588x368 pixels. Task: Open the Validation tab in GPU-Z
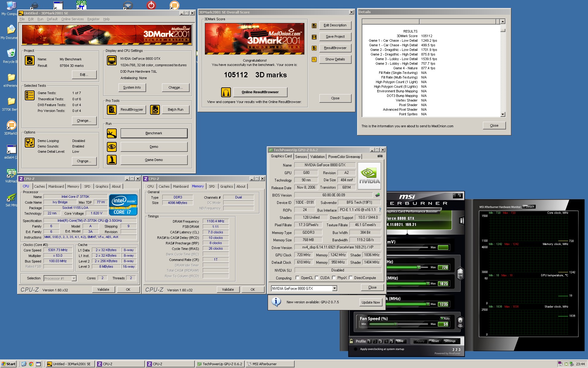coord(317,157)
